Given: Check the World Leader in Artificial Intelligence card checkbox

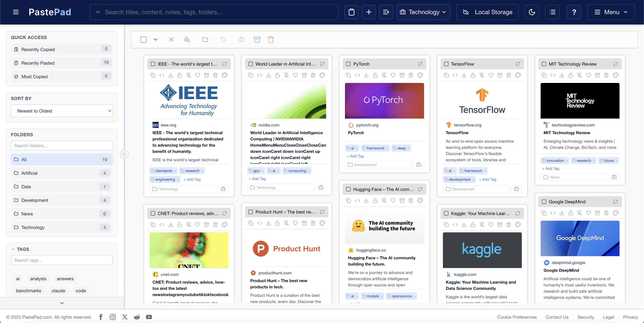Looking at the screenshot, I should (250, 64).
